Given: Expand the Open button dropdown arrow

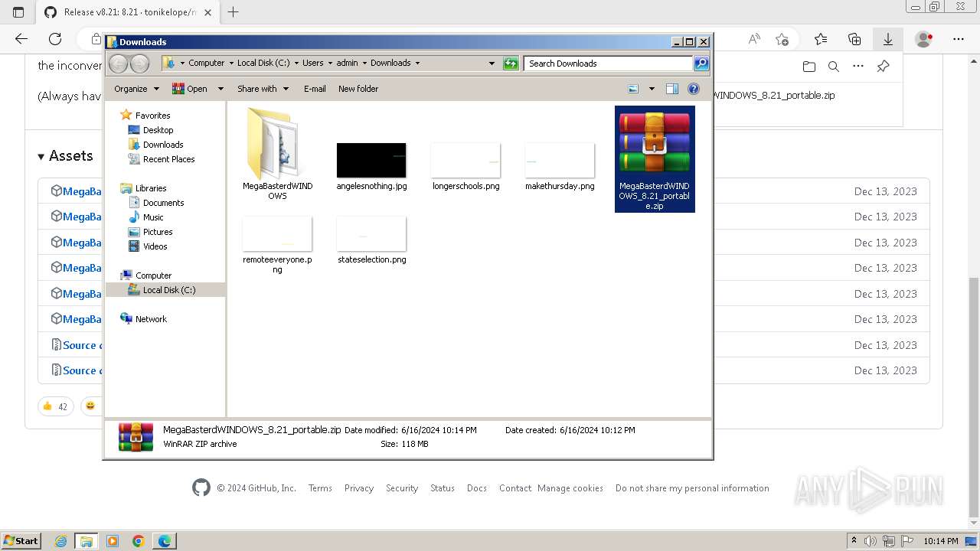Looking at the screenshot, I should [220, 89].
